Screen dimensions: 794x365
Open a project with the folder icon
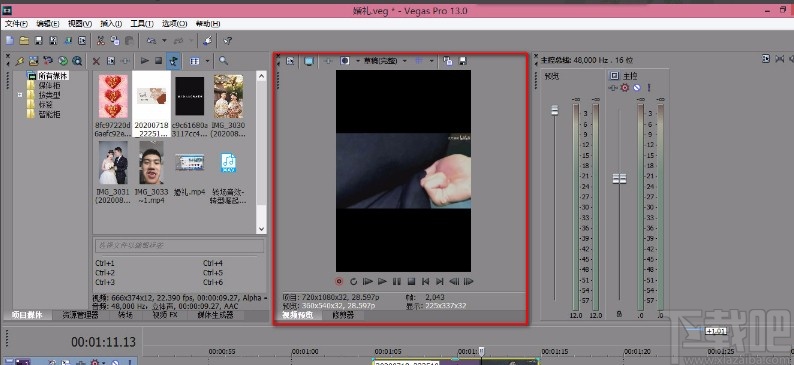click(24, 40)
